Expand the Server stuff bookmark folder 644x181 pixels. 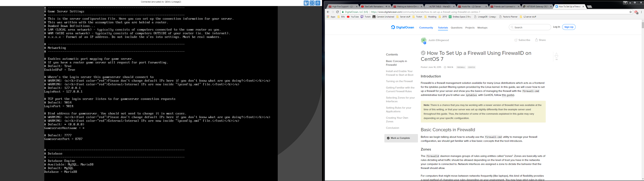point(403,17)
